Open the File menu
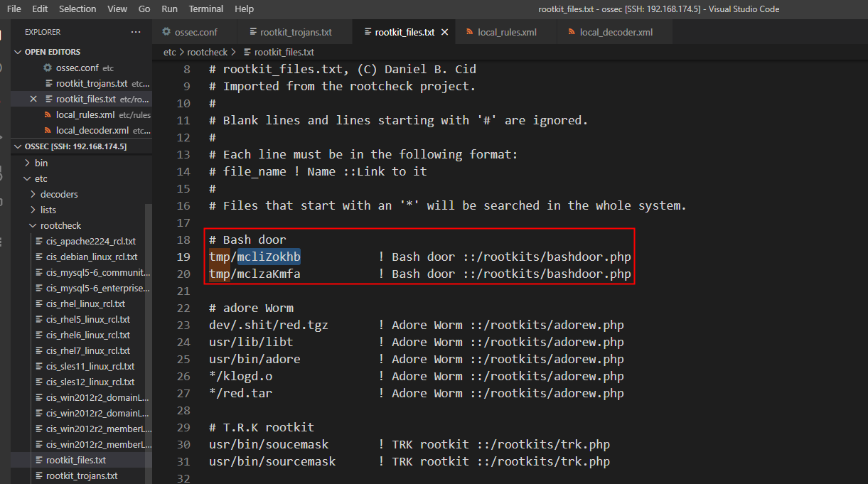The height and width of the screenshot is (484, 868). coord(14,9)
